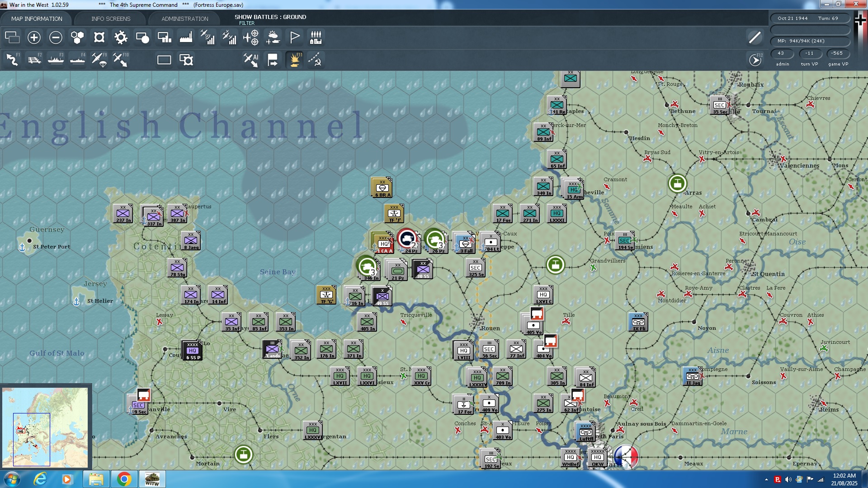This screenshot has width=868, height=488.
Task: Select the LXXXI HQ counter
Action: click(x=557, y=213)
